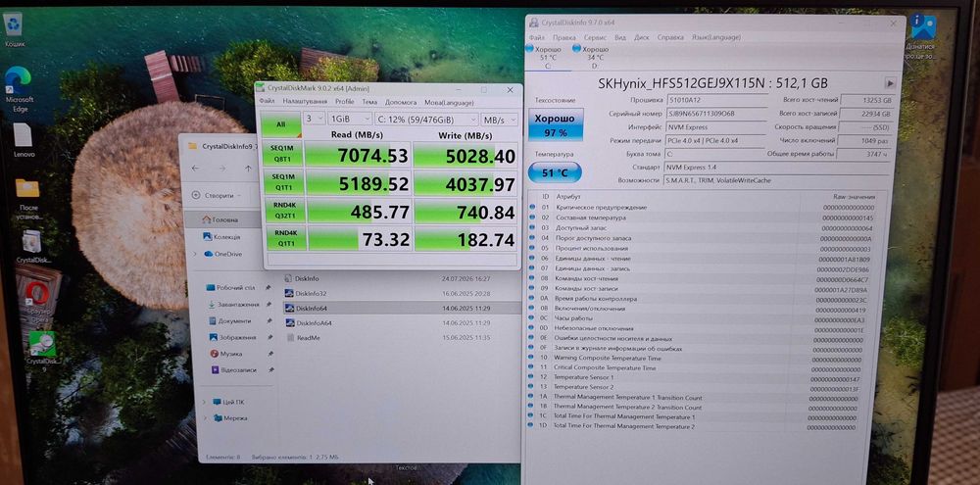The height and width of the screenshot is (485, 980).
Task: Select the C: drive health indicator
Action: 548,56
